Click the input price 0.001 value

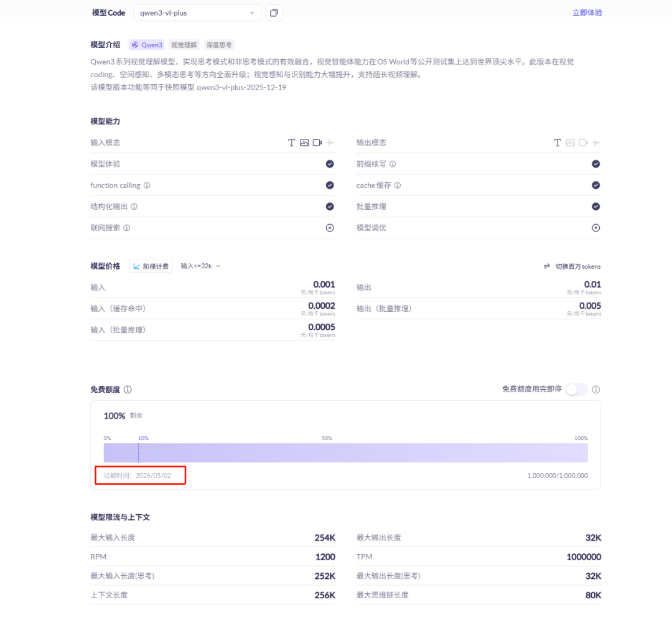tap(324, 284)
